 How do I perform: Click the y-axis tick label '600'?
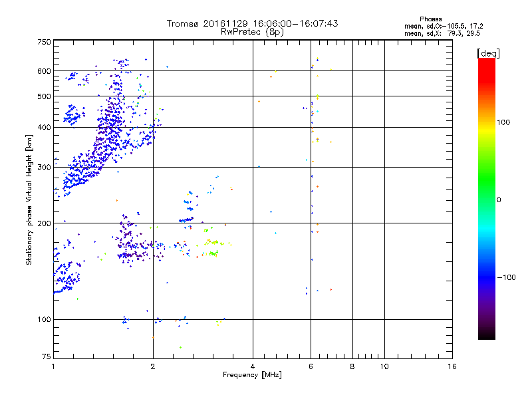coord(44,71)
